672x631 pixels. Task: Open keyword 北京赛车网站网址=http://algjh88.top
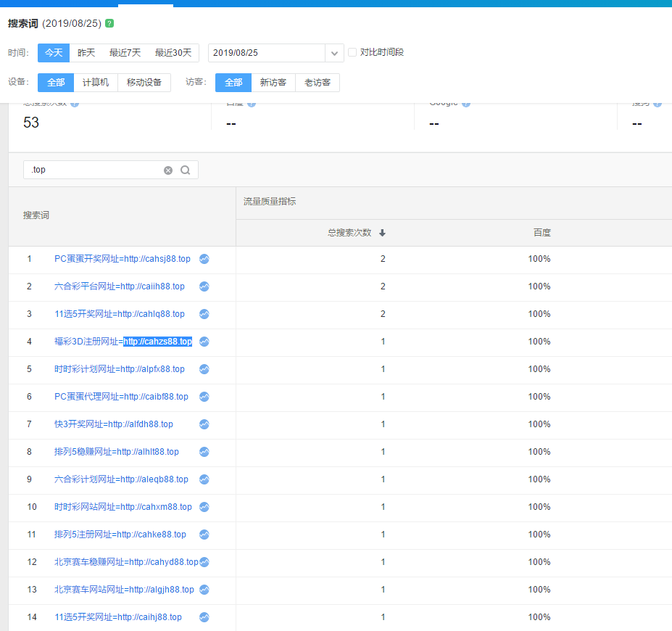click(x=124, y=590)
